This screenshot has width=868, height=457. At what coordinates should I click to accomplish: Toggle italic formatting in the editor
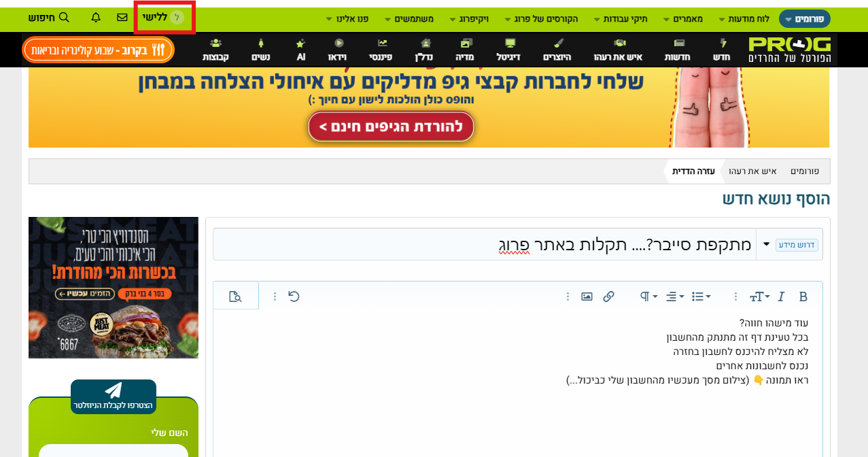(x=780, y=297)
